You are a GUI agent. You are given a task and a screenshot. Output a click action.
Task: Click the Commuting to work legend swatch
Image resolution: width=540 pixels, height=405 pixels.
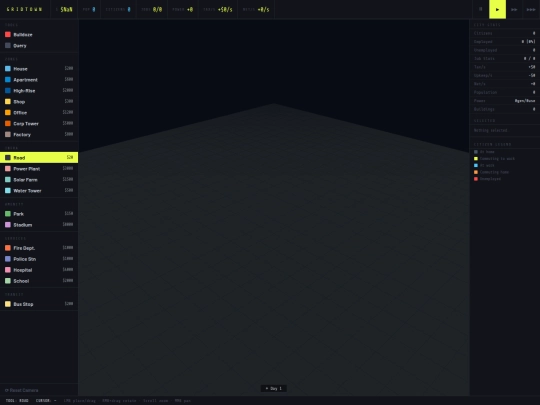coord(476,159)
